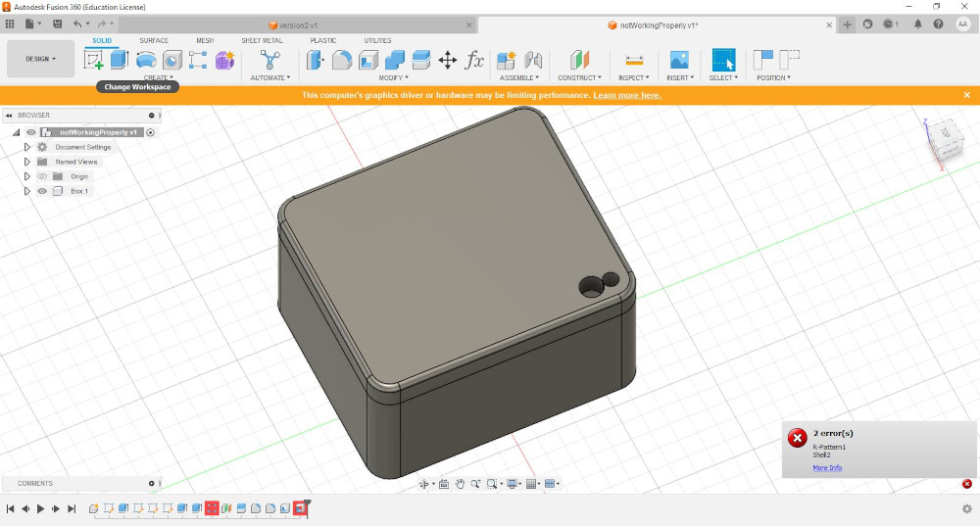Switch to the MESH tab
980x526 pixels.
click(x=205, y=40)
